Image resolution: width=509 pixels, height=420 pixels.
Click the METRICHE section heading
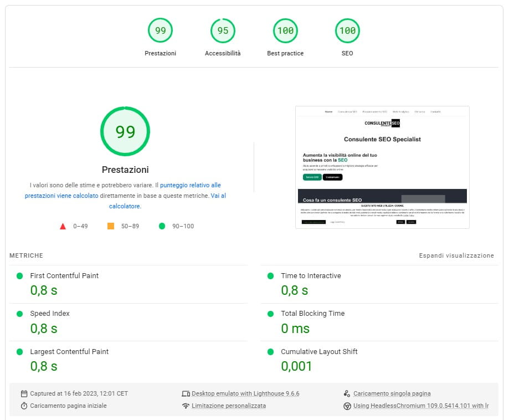pos(26,255)
